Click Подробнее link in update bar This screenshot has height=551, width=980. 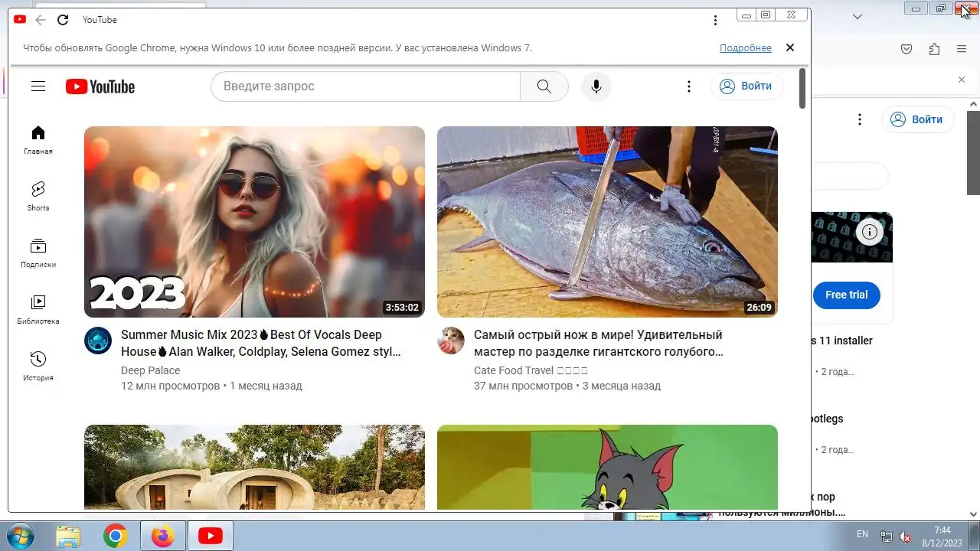(x=746, y=47)
